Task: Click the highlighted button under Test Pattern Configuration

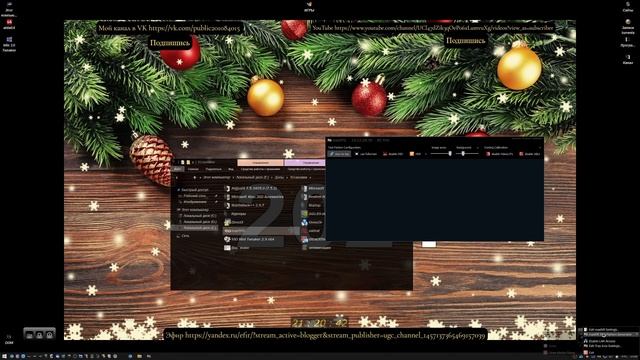Action: click(x=339, y=154)
